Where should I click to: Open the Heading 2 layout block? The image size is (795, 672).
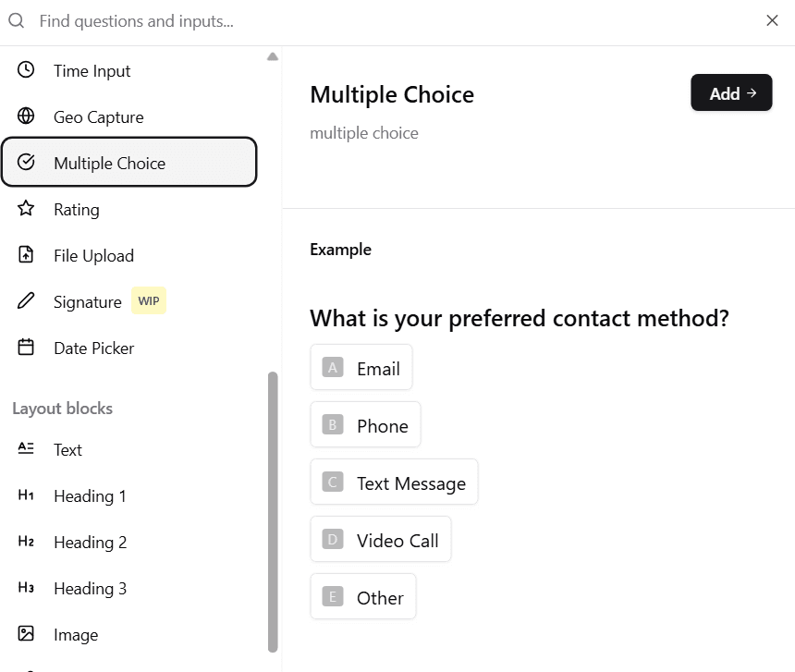pyautogui.click(x=26, y=543)
